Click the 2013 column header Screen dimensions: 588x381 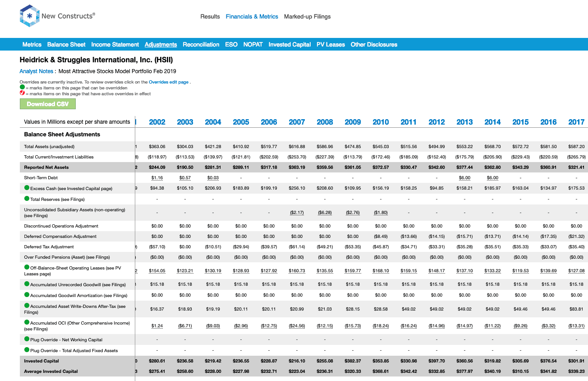464,122
